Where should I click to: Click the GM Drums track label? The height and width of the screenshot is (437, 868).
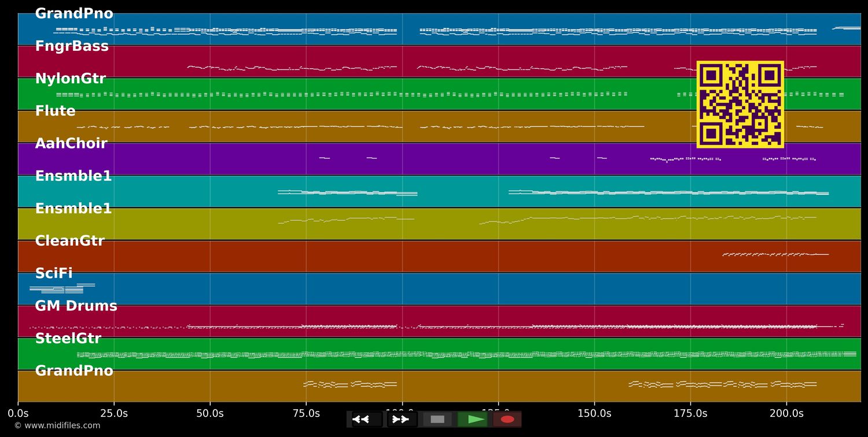point(76,306)
